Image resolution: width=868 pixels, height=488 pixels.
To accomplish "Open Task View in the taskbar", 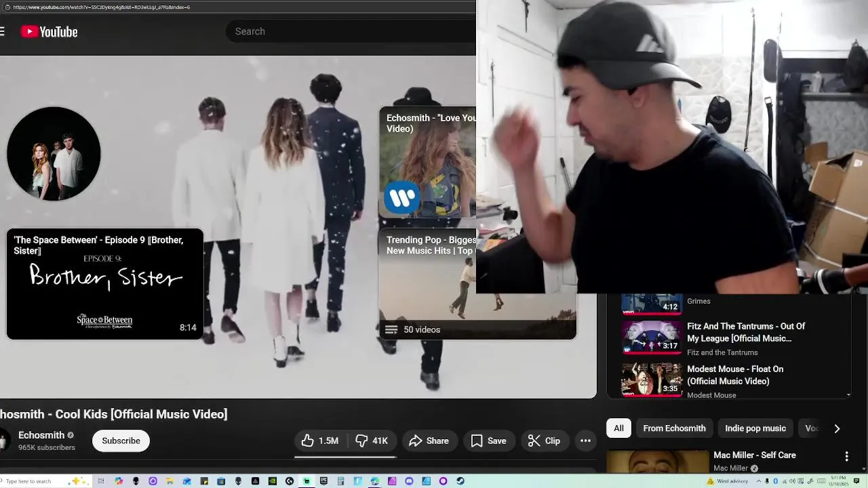I will 101,481.
